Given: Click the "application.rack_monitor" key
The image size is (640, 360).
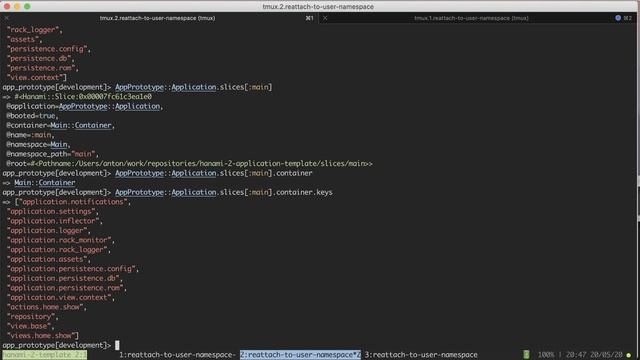Looking at the screenshot, I should click(61, 240).
